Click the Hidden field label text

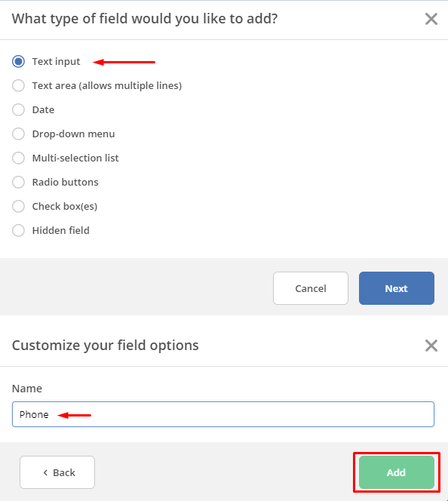60,230
